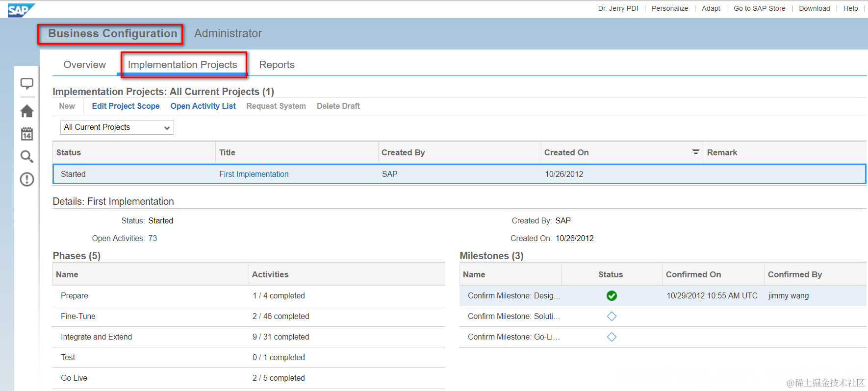
Task: Click diamond status for Go-Live milestone
Action: (612, 337)
